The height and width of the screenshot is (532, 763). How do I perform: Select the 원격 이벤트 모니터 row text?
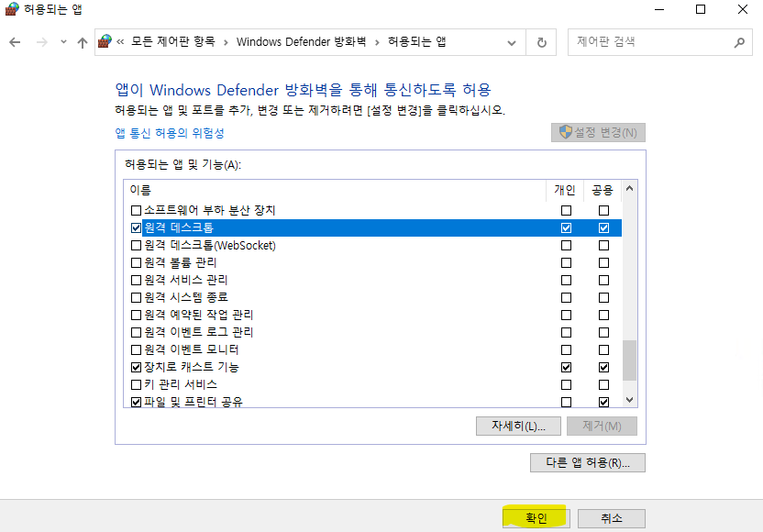click(192, 350)
